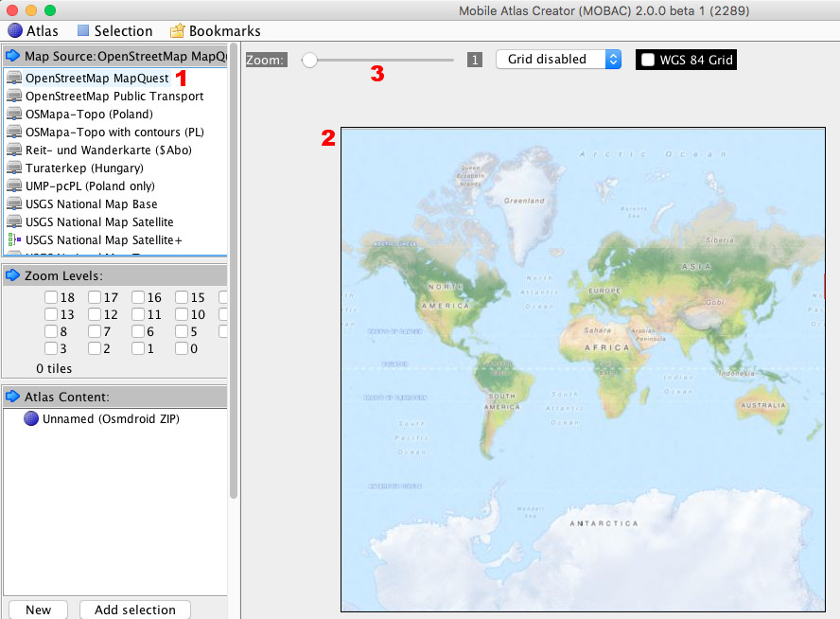Click the zoom slider handle
Image resolution: width=840 pixels, height=619 pixels.
[309, 60]
